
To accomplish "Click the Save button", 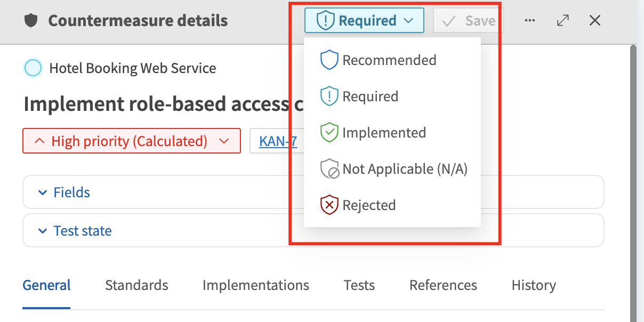I will click(468, 20).
